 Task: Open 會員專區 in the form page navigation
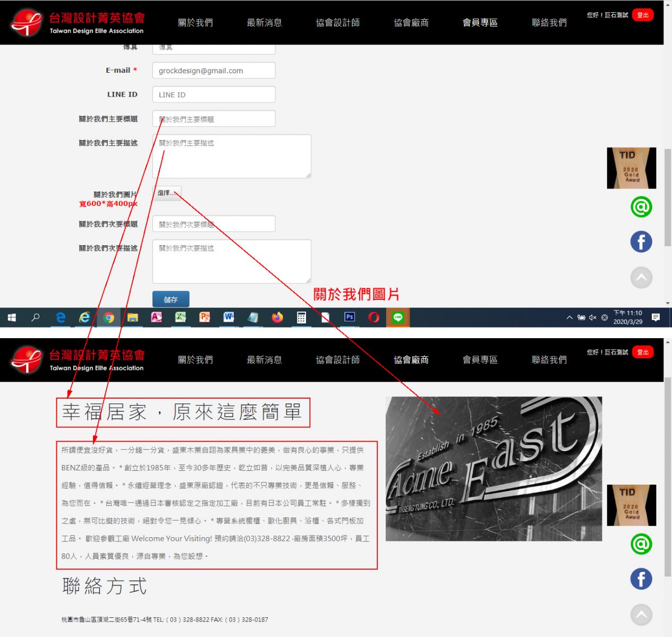tap(480, 22)
